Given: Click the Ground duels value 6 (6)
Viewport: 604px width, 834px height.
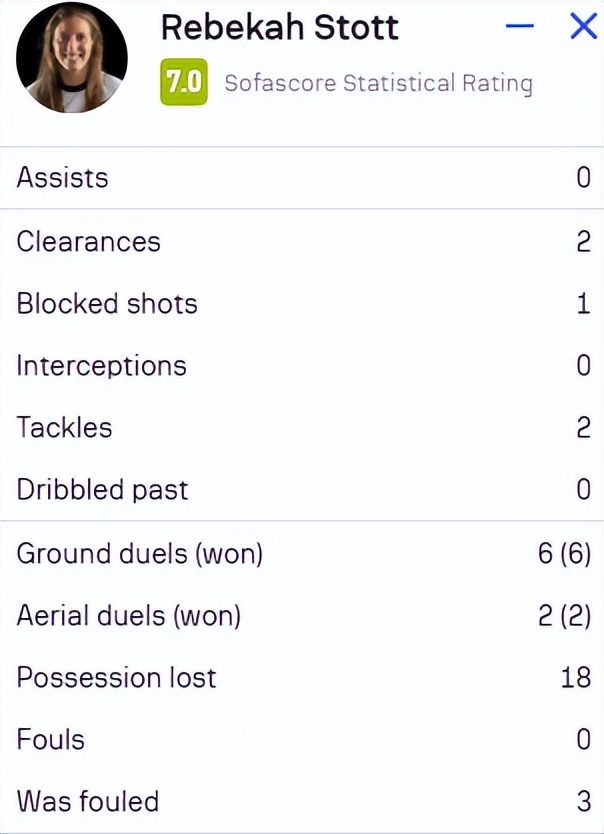Looking at the screenshot, I should coord(564,553).
